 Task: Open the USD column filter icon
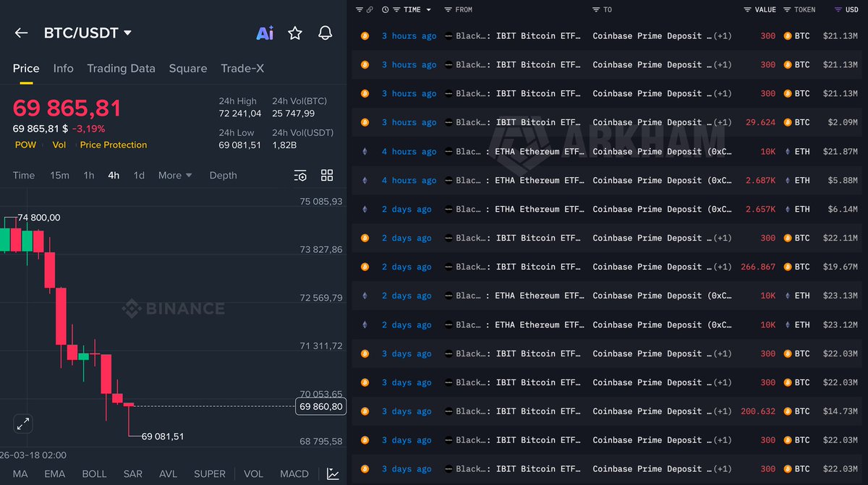point(838,9)
